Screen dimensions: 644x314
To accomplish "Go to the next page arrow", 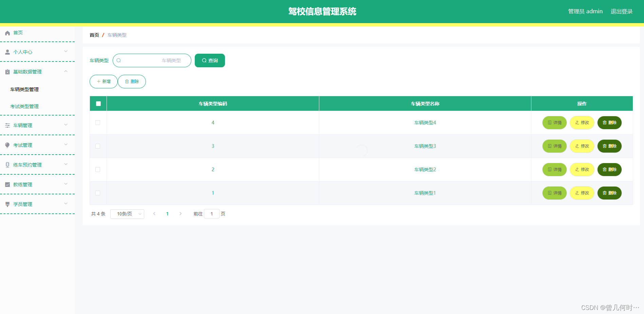I will (x=181, y=214).
